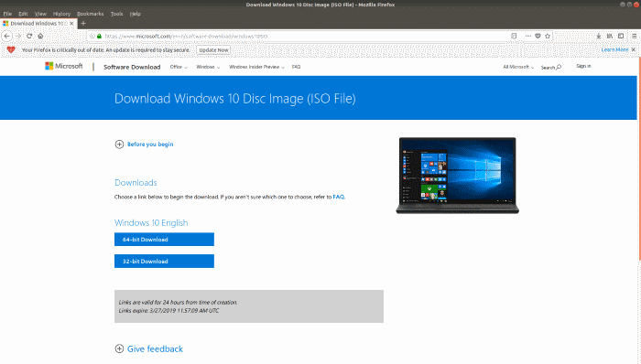641x364 pixels.
Task: Expand the All Microsoft dropdown
Action: pos(518,67)
